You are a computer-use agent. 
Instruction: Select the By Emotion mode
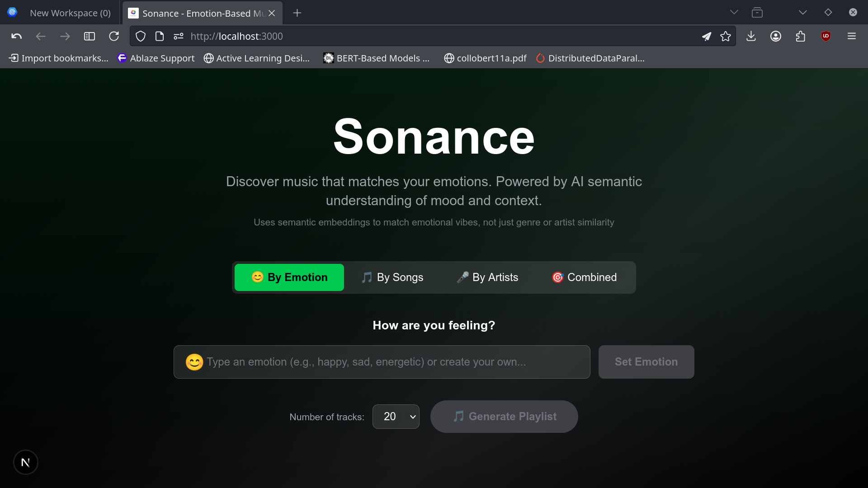(289, 277)
